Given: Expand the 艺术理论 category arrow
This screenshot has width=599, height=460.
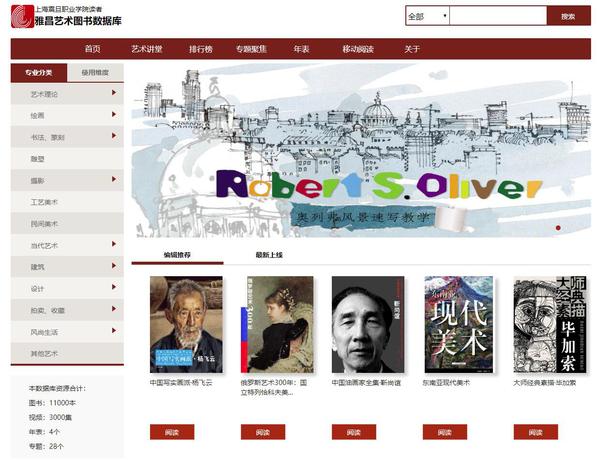Looking at the screenshot, I should [x=114, y=92].
